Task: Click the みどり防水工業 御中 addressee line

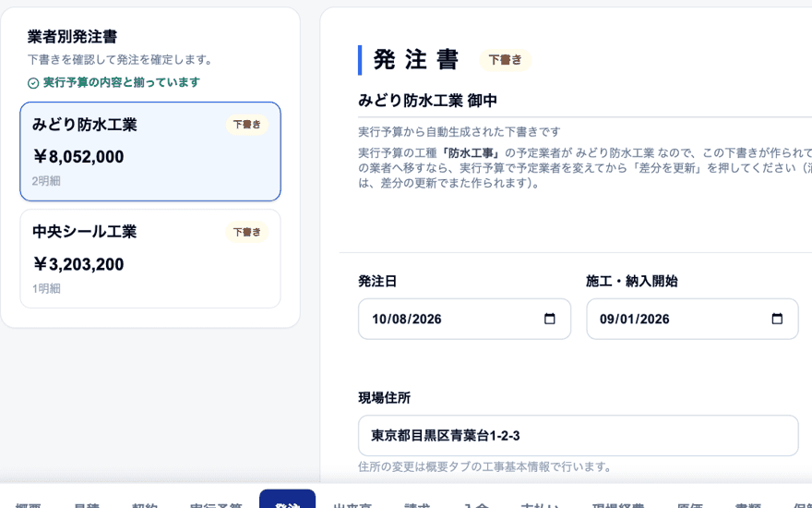Action: tap(427, 100)
